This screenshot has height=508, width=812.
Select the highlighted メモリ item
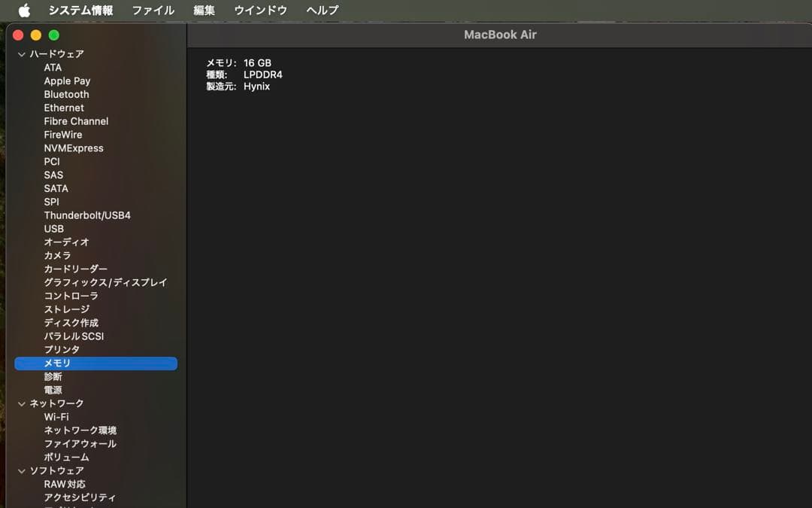[x=57, y=364]
